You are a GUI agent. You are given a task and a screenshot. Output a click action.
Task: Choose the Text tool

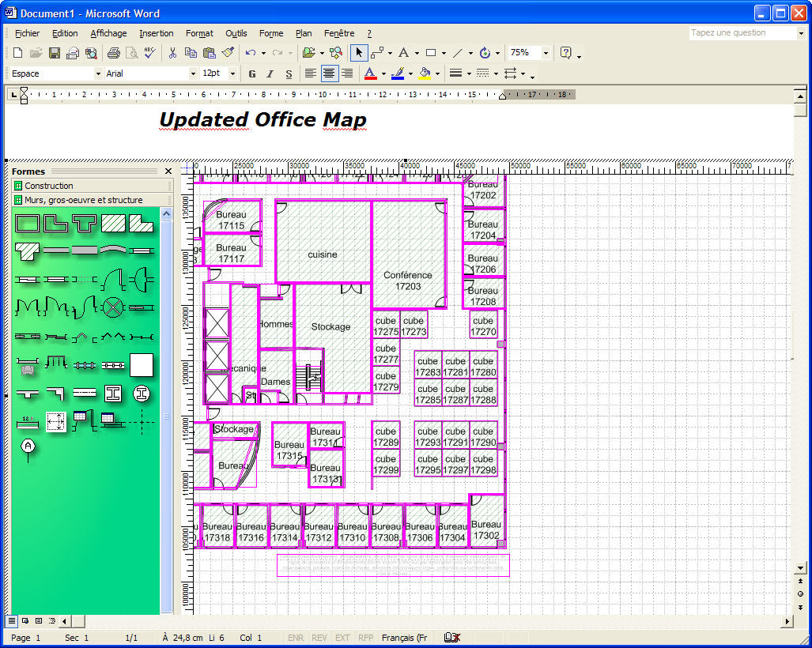(403, 53)
